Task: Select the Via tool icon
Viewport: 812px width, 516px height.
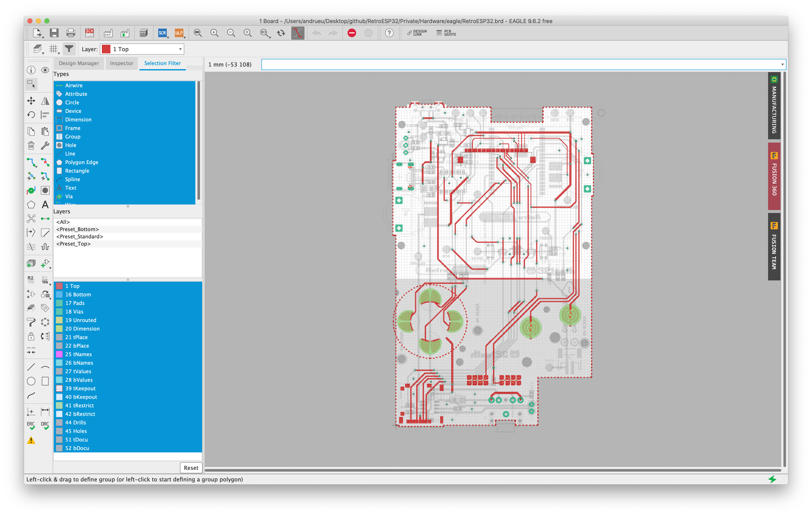Action: coord(31,190)
